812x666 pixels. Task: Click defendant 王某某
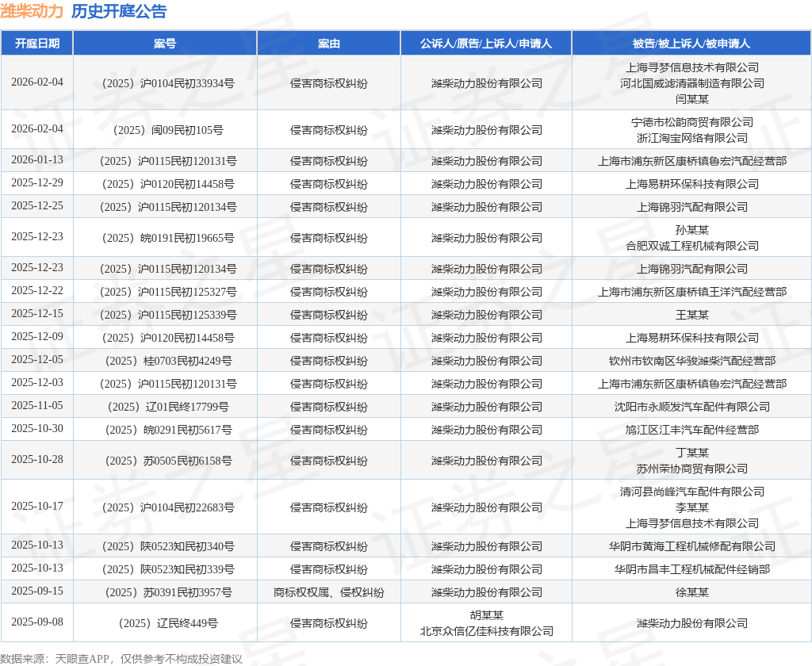692,315
